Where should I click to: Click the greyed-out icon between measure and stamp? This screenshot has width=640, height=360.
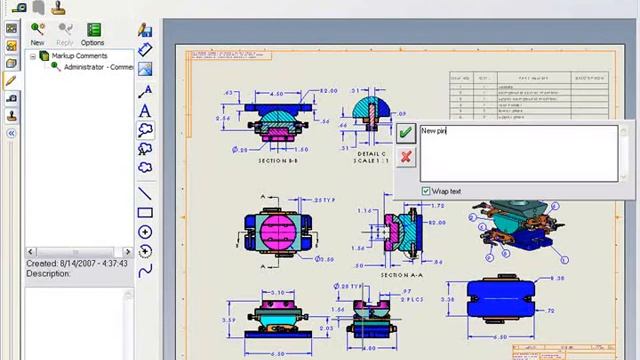coord(39,7)
